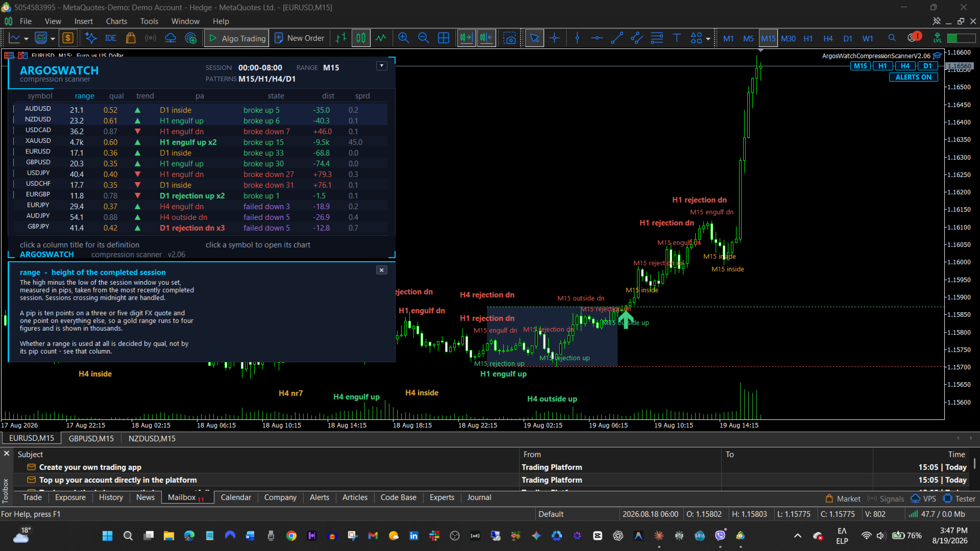Screen dimensions: 980x551
Task: Select the Fibonacci Retracement tool
Action: click(x=657, y=38)
